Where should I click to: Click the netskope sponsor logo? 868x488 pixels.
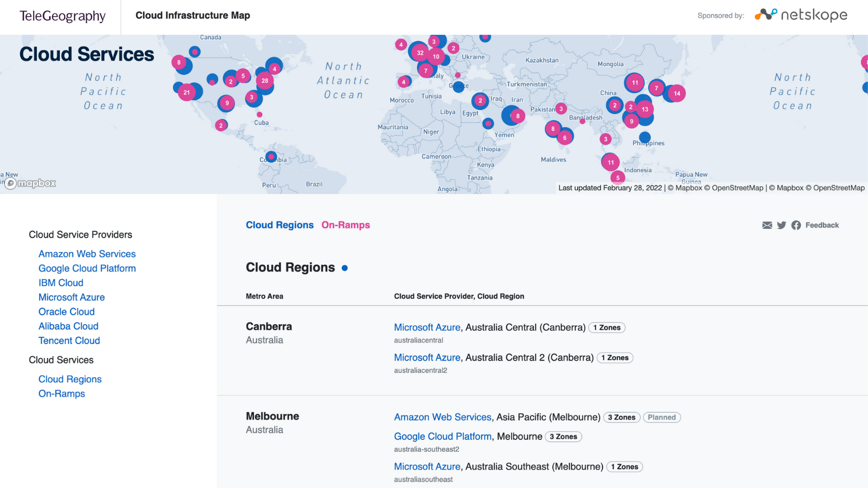tap(801, 15)
